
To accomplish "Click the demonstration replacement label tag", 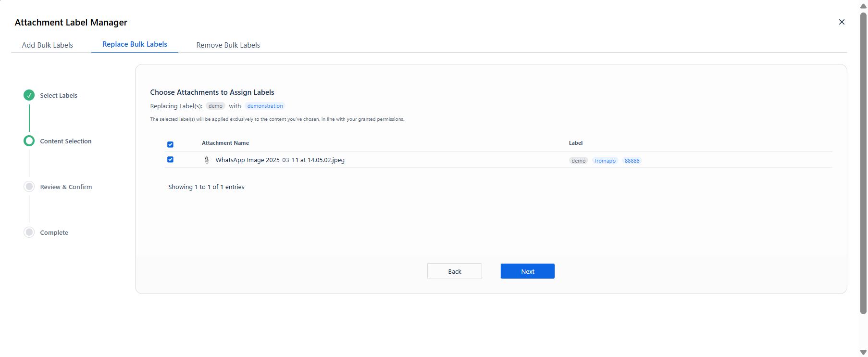I will 265,106.
